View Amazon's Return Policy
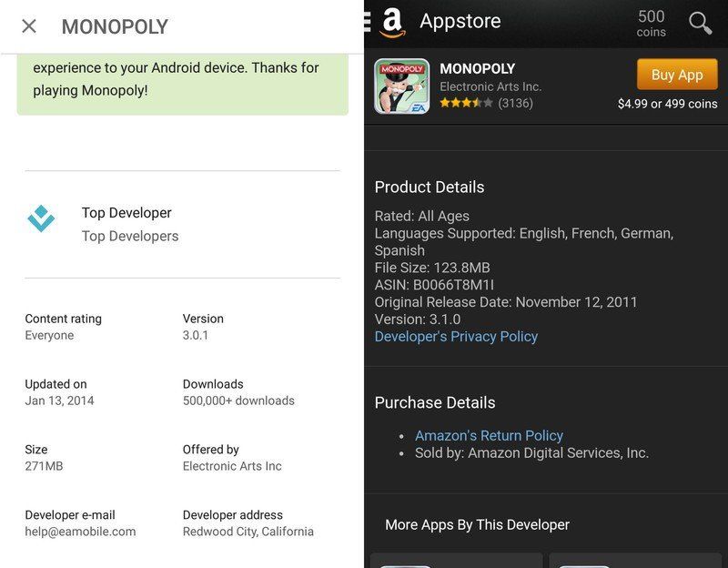728x568 pixels. click(x=490, y=435)
